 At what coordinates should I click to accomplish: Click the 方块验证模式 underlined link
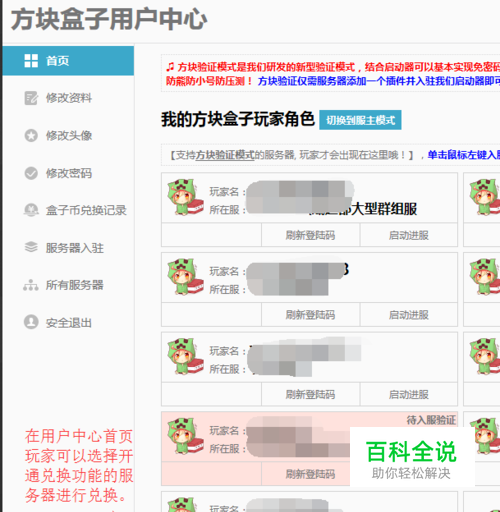pos(225,155)
